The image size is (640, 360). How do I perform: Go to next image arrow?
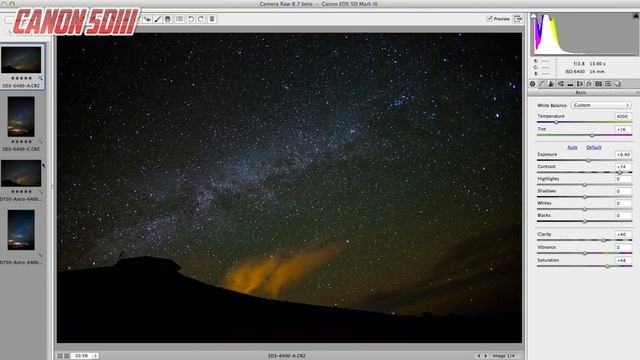485,356
